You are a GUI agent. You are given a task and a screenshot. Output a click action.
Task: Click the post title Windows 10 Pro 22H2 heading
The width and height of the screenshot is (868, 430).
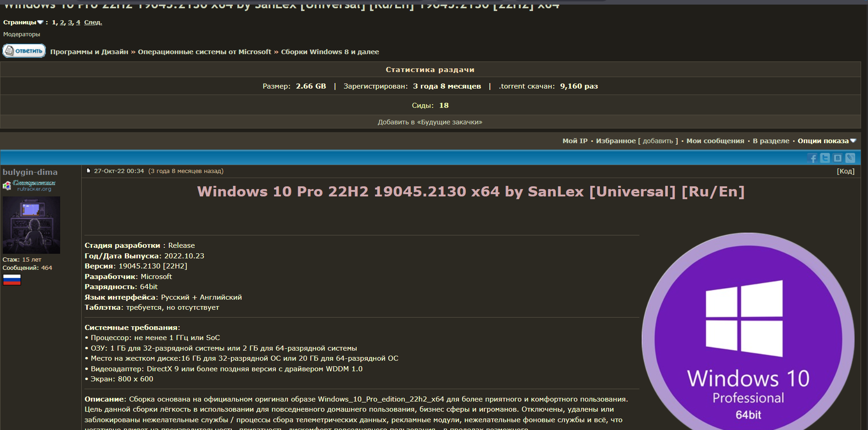(471, 191)
